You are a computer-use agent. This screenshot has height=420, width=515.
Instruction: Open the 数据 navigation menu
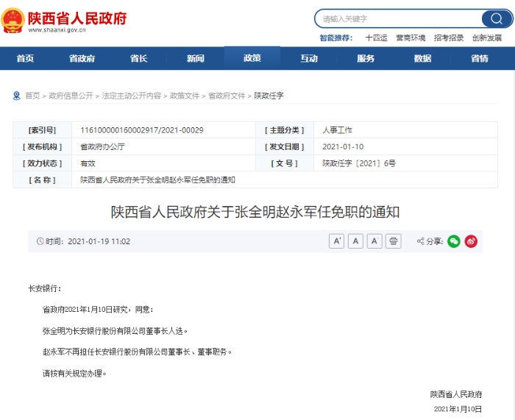click(x=422, y=58)
